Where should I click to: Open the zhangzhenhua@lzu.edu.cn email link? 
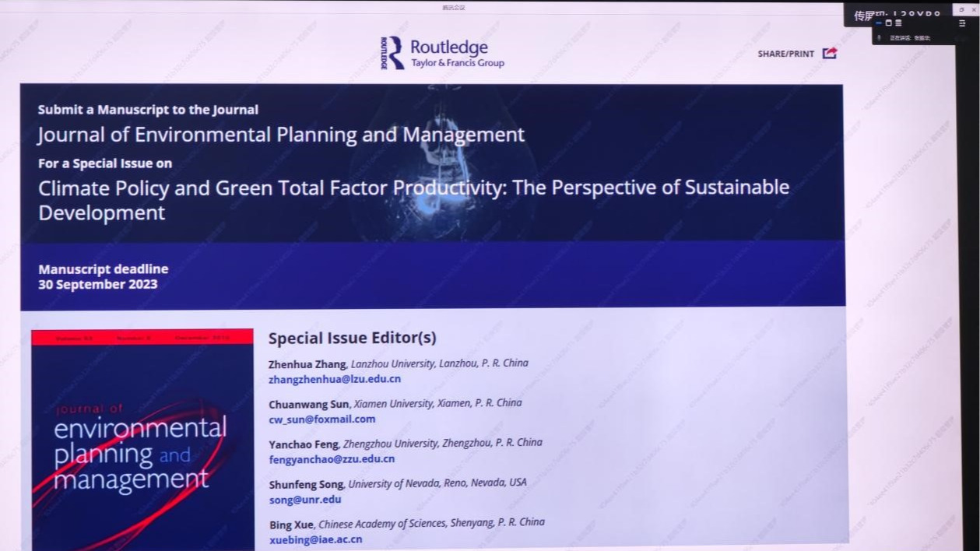335,379
